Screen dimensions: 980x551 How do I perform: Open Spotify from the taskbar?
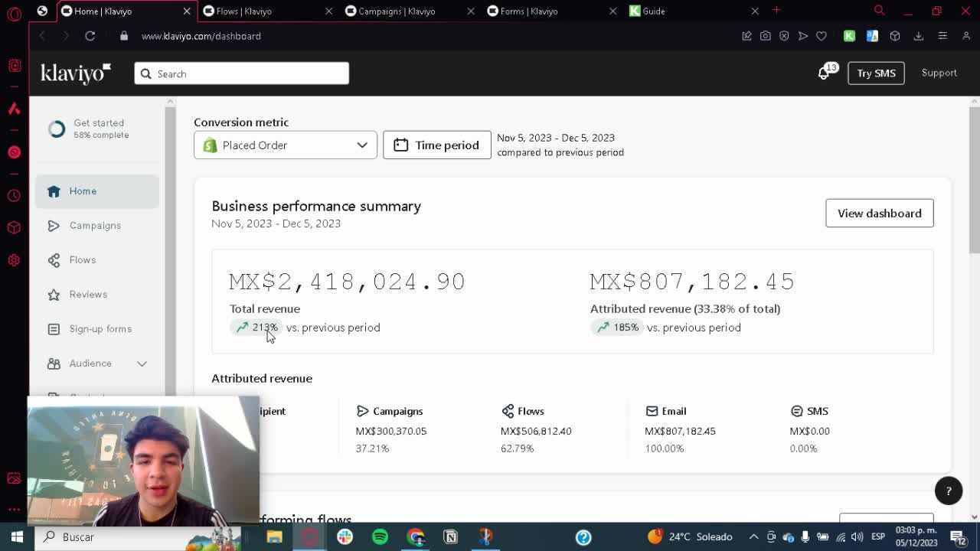(x=380, y=536)
